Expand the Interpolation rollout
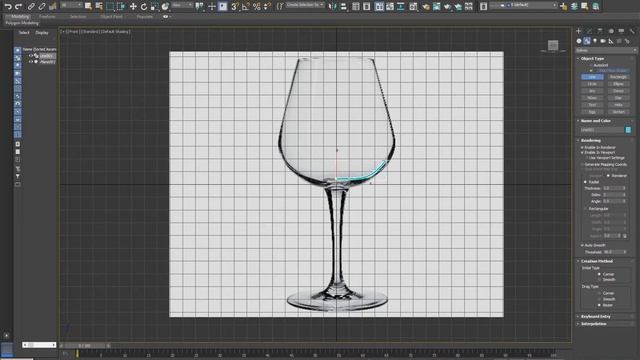Viewport: 640px width, 360px height. point(593,324)
